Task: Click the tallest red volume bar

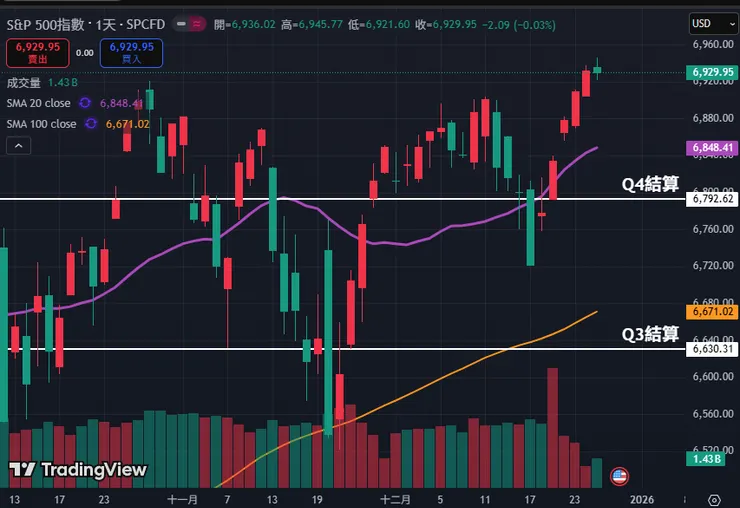Action: [553, 427]
